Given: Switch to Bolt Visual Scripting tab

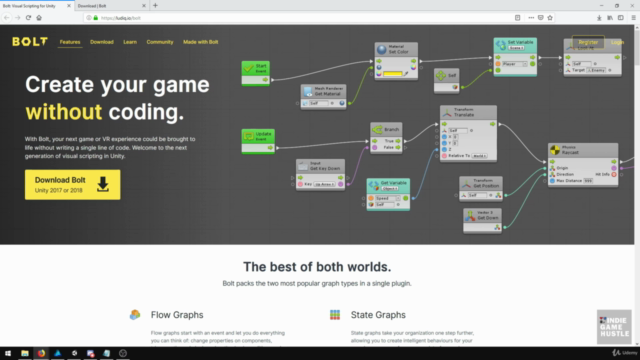Looking at the screenshot, I should point(36,6).
